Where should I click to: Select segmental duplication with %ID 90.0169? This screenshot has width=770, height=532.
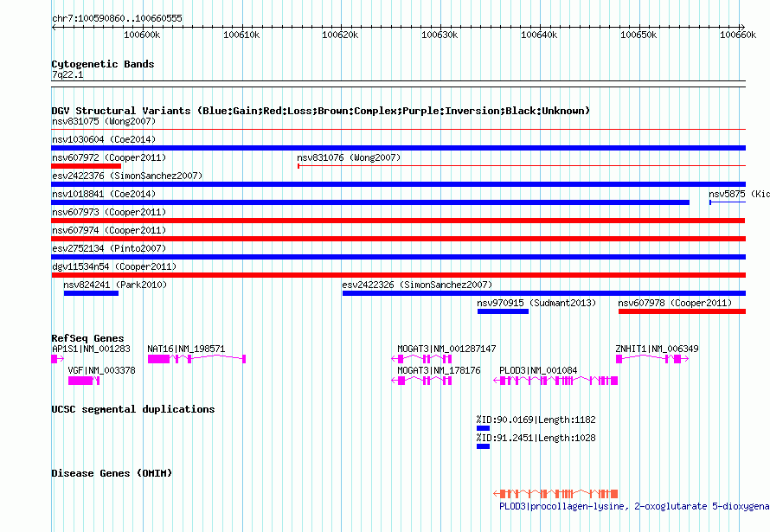pos(483,427)
